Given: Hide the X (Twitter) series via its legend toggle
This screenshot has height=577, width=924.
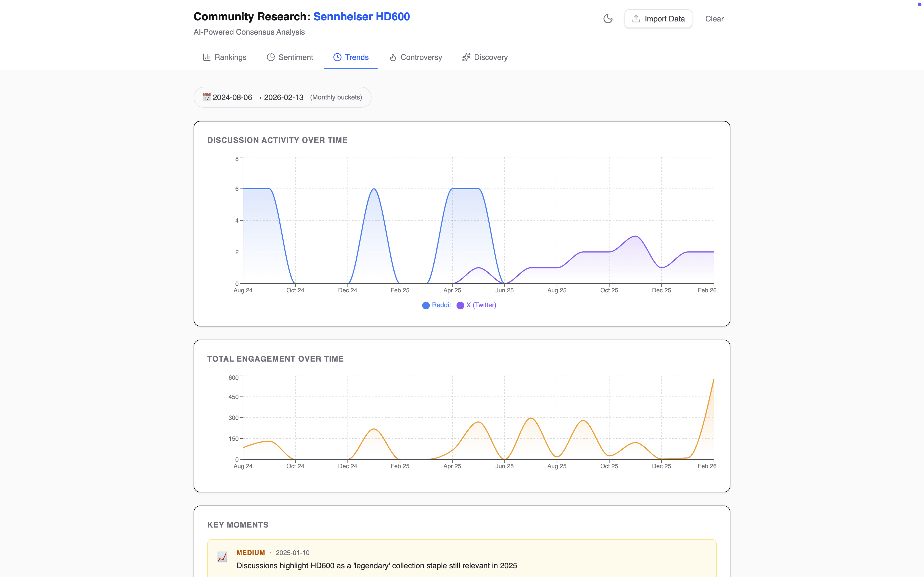Looking at the screenshot, I should (x=476, y=305).
